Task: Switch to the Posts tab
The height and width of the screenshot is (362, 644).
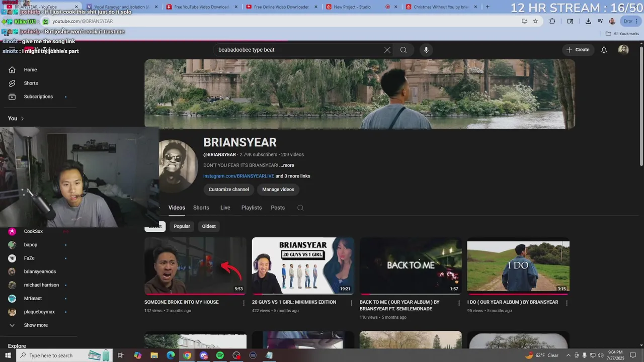Action: (x=278, y=208)
